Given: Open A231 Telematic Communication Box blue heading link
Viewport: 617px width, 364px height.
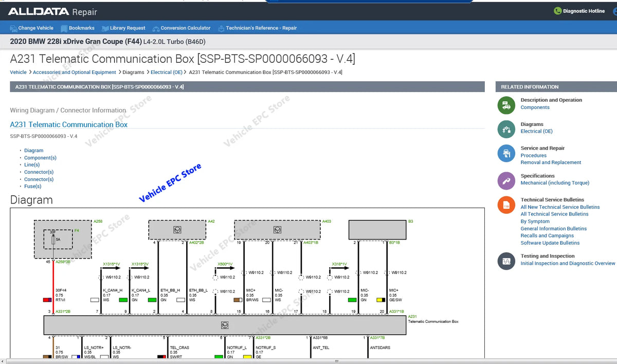Looking at the screenshot, I should (69, 124).
